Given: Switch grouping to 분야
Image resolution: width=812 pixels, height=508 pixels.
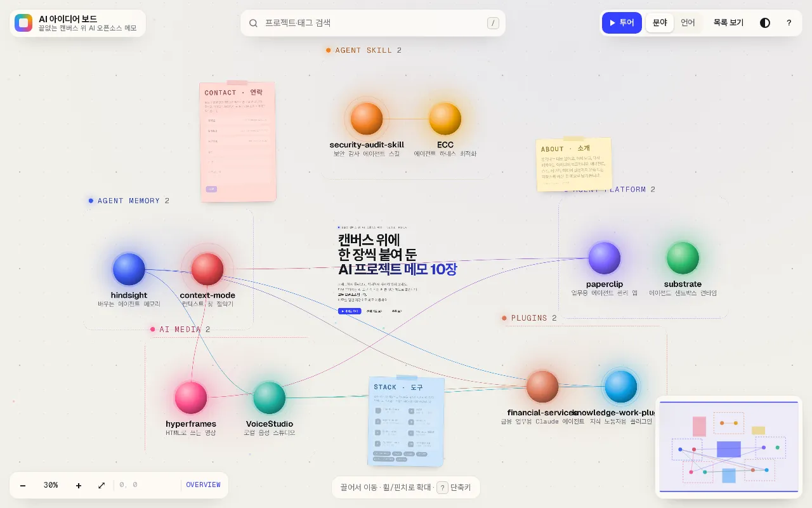Looking at the screenshot, I should 660,23.
